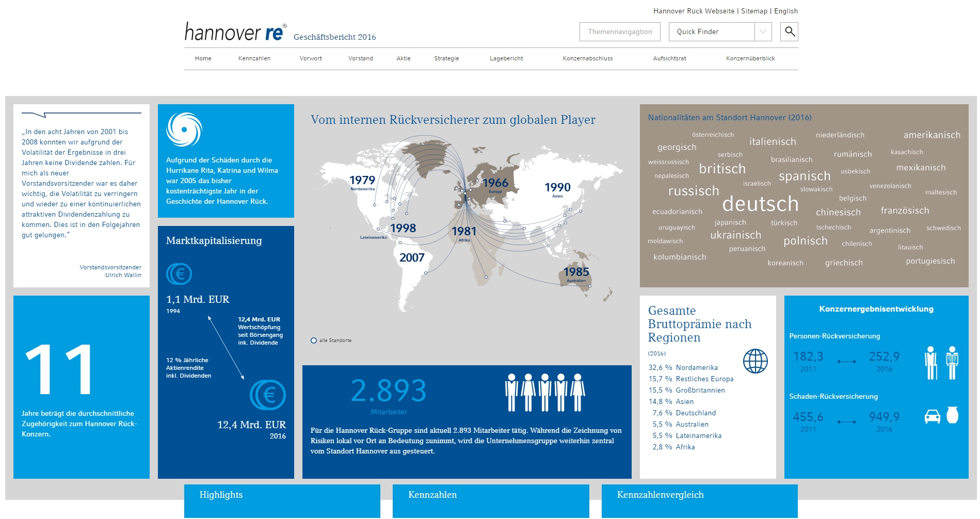Click the 1966 Europa marker on map
Screen dimensions: 980x519
click(495, 184)
